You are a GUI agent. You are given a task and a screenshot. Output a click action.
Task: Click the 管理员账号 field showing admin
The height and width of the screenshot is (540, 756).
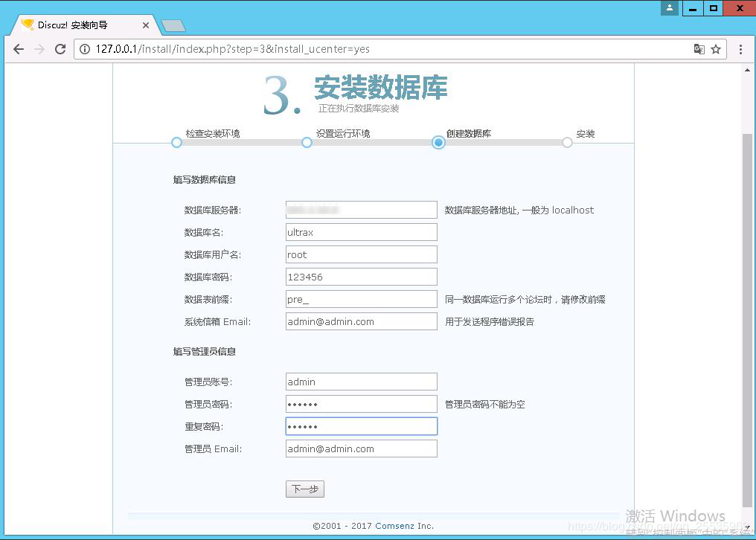coord(361,381)
